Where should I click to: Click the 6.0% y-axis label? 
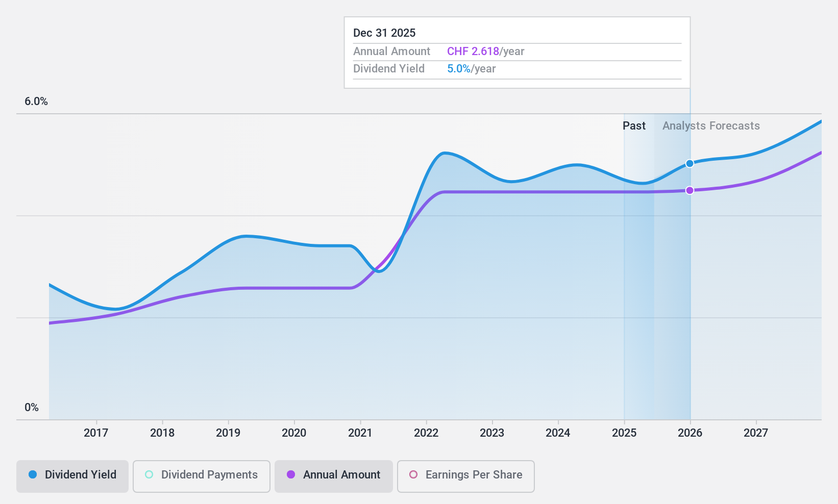click(x=36, y=102)
